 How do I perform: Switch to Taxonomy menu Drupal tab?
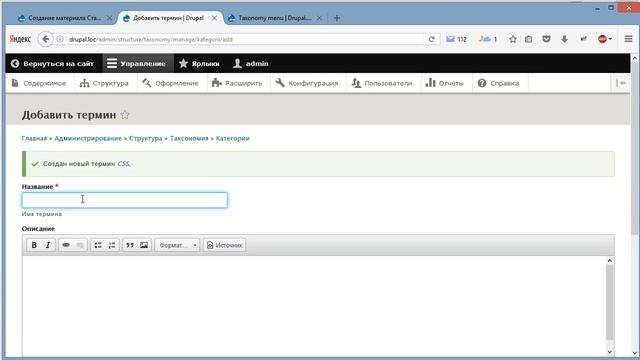click(x=274, y=18)
